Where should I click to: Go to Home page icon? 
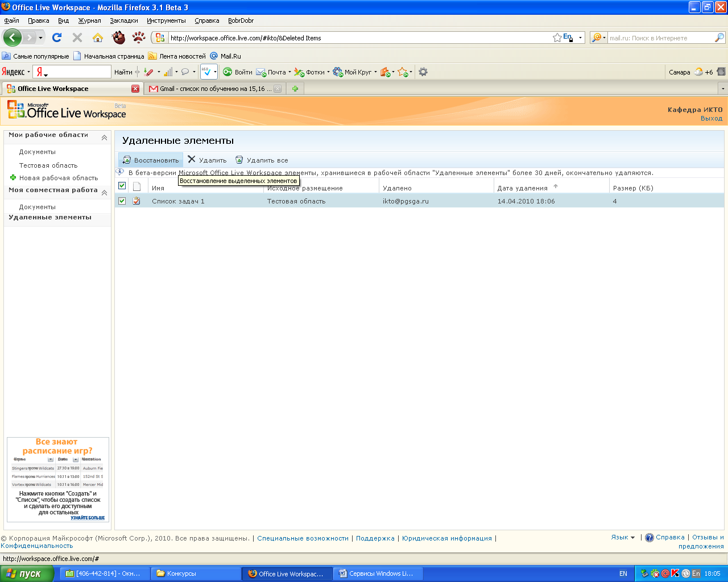tap(98, 38)
